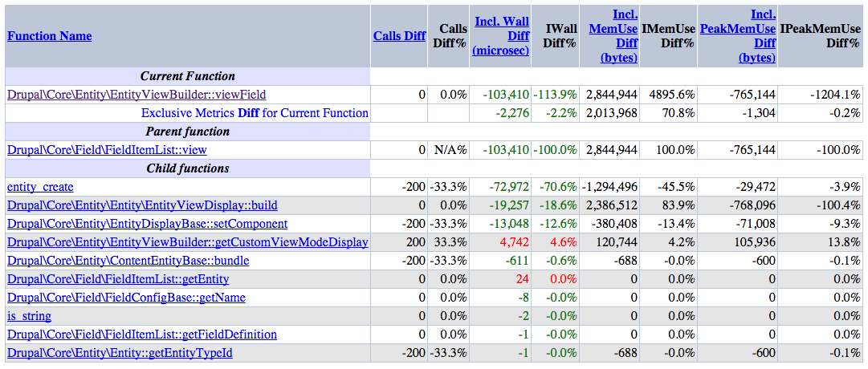Select the 2,386,512 MemUse value
The image size is (868, 369).
tap(613, 205)
